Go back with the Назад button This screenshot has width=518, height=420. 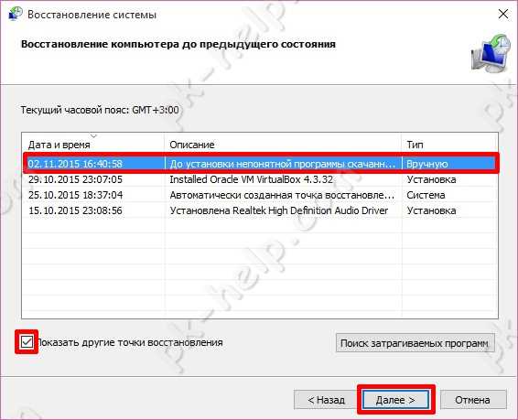pyautogui.click(x=326, y=400)
